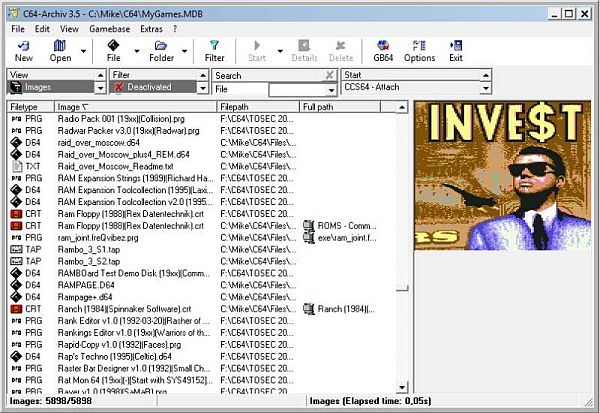The height and width of the screenshot is (413, 600).
Task: Open the ? help menu
Action: [x=175, y=29]
